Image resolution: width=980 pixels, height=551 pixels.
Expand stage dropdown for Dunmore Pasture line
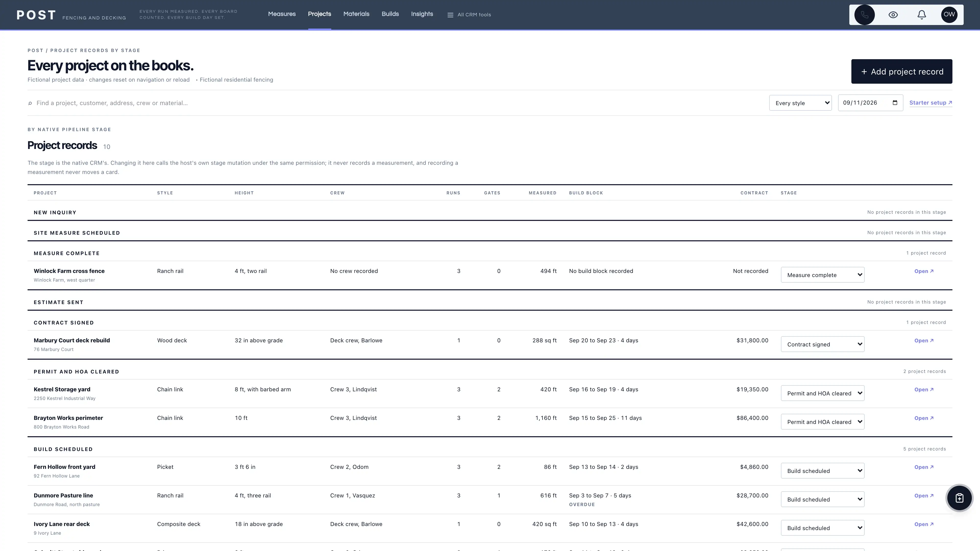tap(823, 499)
